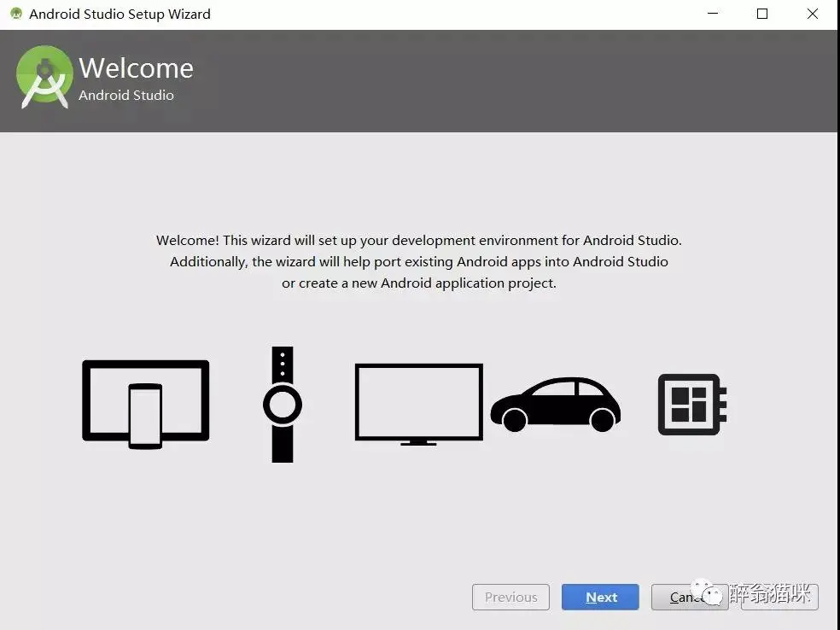Click the Next button

pyautogui.click(x=600, y=597)
